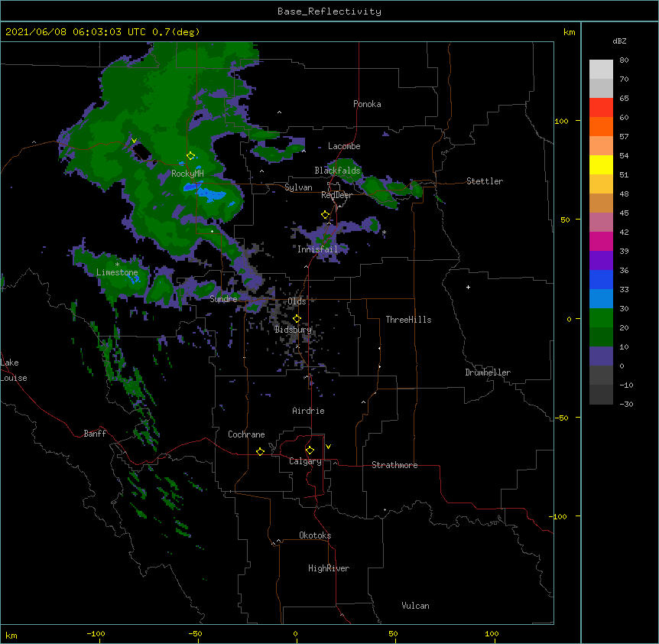Click the Stettler city label
659x644 pixels.
485,181
